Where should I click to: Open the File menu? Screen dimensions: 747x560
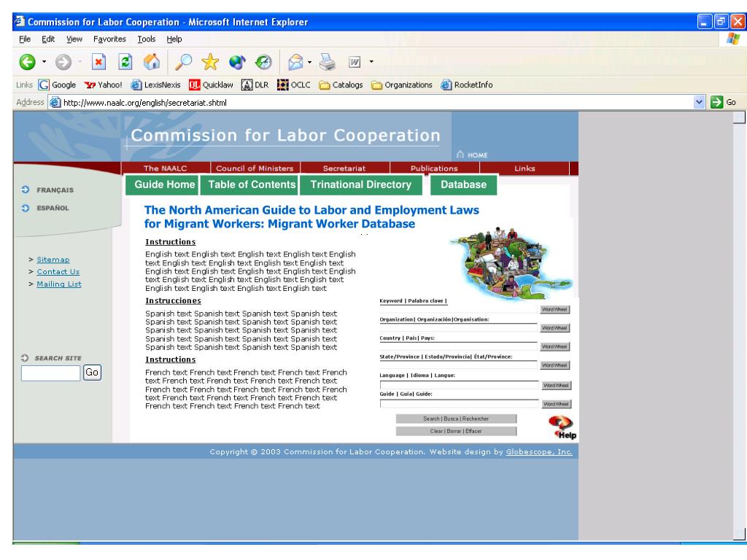tap(25, 39)
